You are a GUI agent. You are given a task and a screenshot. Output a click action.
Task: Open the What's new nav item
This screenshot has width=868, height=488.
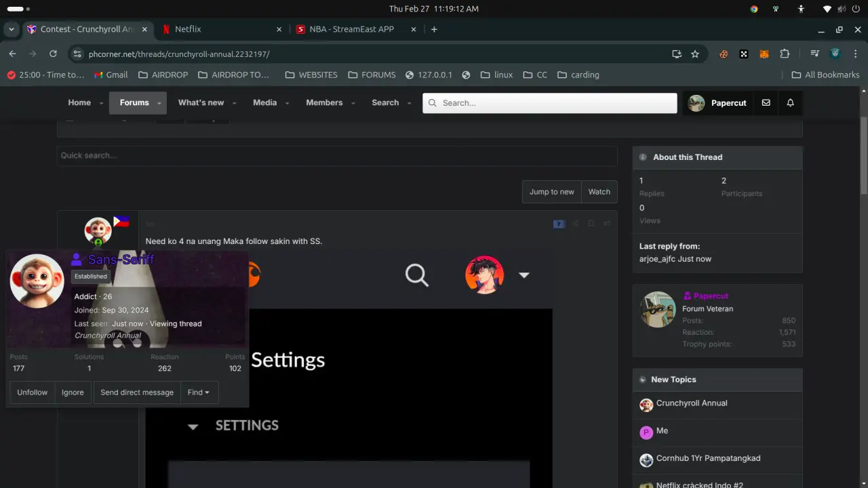coord(201,103)
